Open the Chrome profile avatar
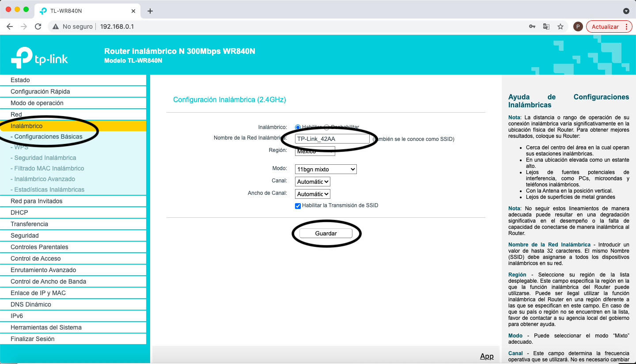636x364 pixels. 578,27
